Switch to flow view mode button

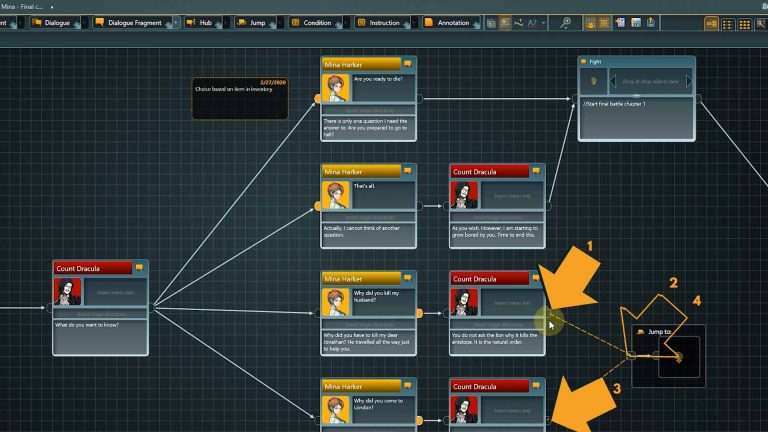point(712,24)
